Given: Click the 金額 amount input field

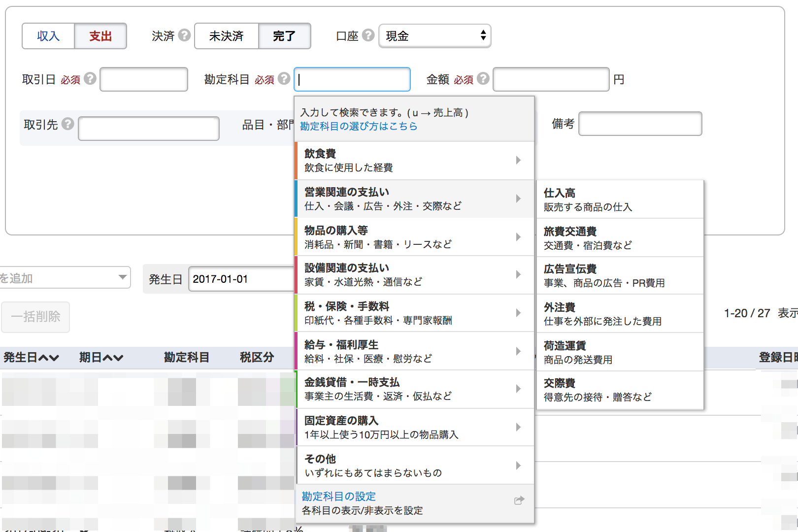Looking at the screenshot, I should point(551,79).
